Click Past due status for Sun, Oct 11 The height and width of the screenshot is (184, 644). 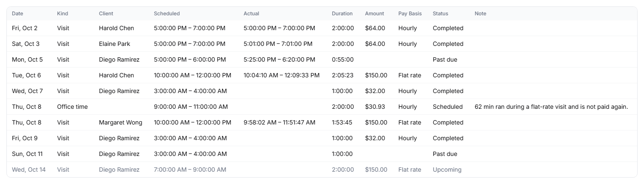click(445, 154)
